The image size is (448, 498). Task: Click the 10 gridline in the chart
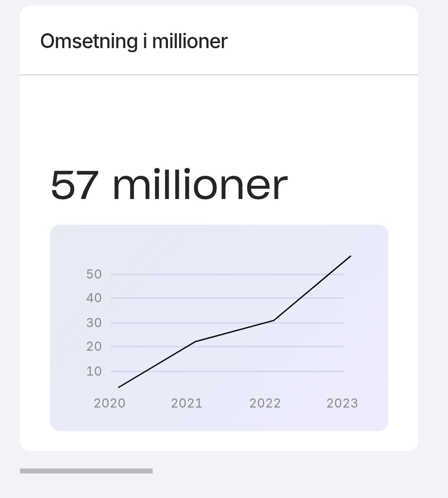[x=227, y=371]
